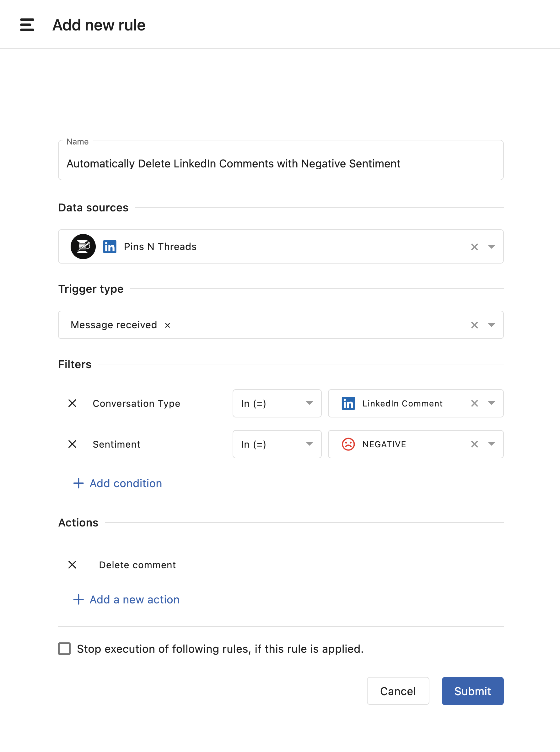Remove the Delete comment action
This screenshot has height=752, width=560.
click(x=72, y=564)
